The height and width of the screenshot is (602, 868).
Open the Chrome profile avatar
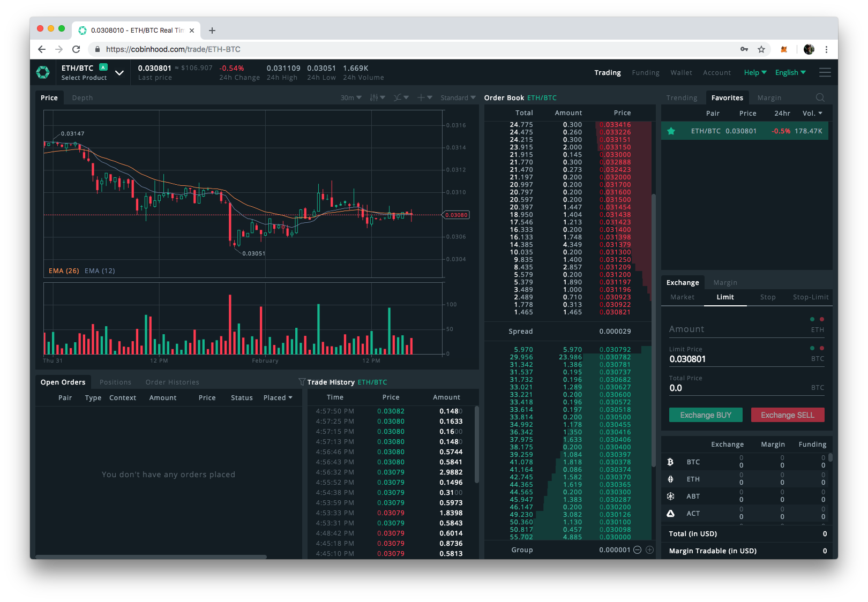809,49
